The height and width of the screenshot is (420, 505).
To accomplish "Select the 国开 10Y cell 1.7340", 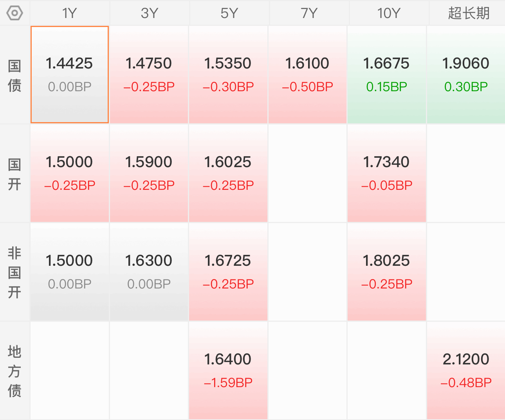I will click(386, 173).
